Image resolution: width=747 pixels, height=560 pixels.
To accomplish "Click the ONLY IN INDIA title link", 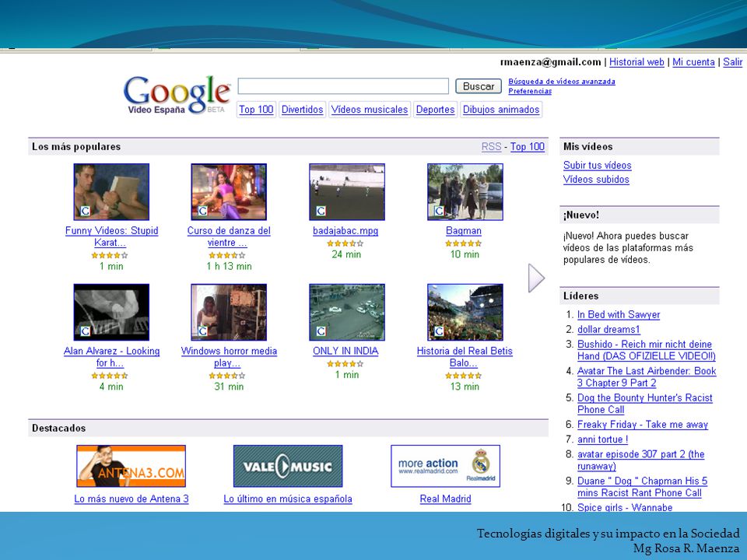I will (x=345, y=352).
